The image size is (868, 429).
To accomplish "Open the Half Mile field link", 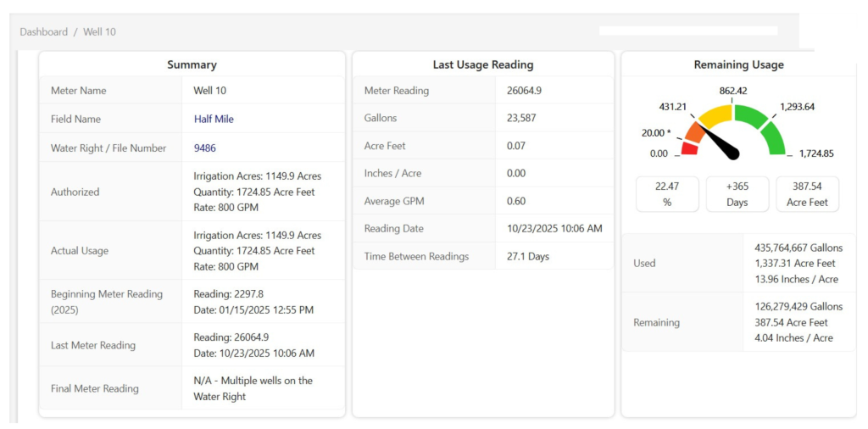I will [x=214, y=120].
